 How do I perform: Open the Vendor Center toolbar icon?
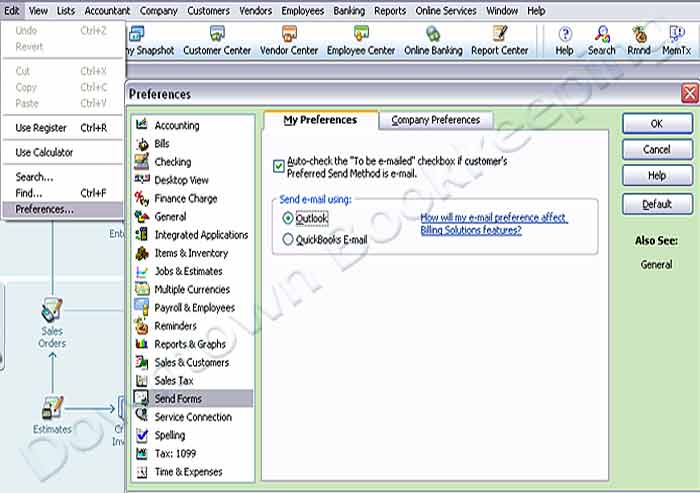[x=289, y=34]
